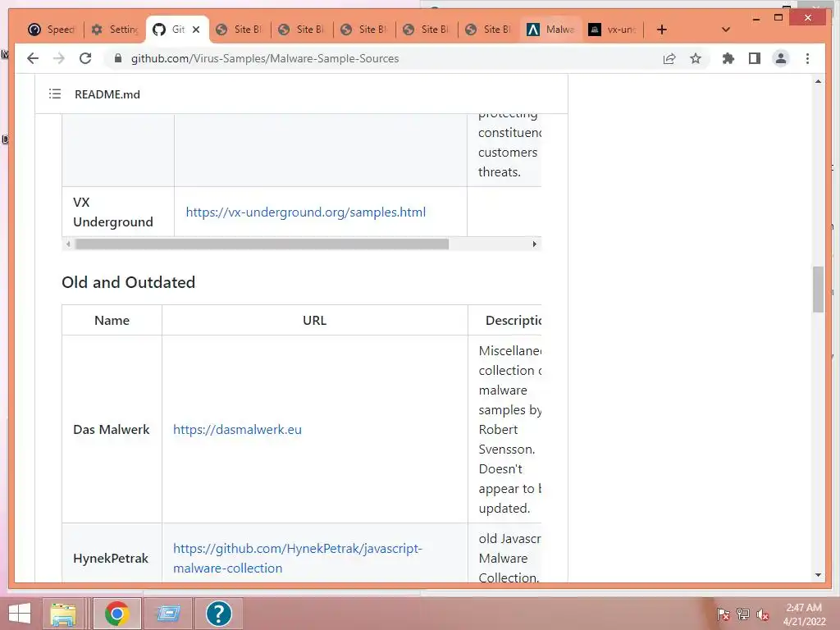This screenshot has width=840, height=630.
Task: Click the URL column header
Action: (x=314, y=321)
